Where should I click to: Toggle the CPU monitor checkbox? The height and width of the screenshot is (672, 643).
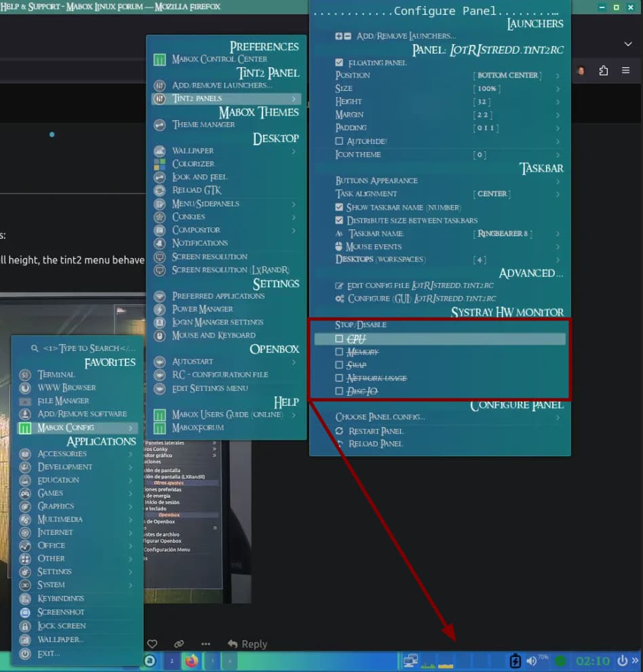coord(340,339)
